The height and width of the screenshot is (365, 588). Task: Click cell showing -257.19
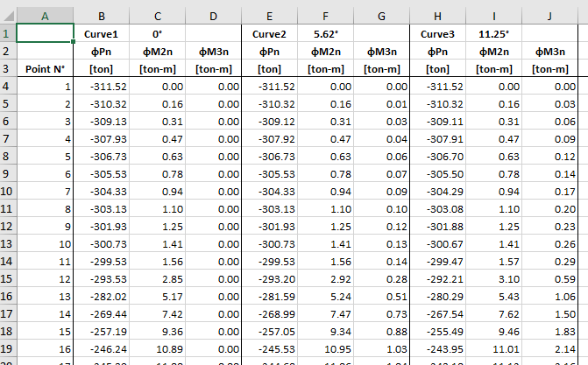[102, 331]
